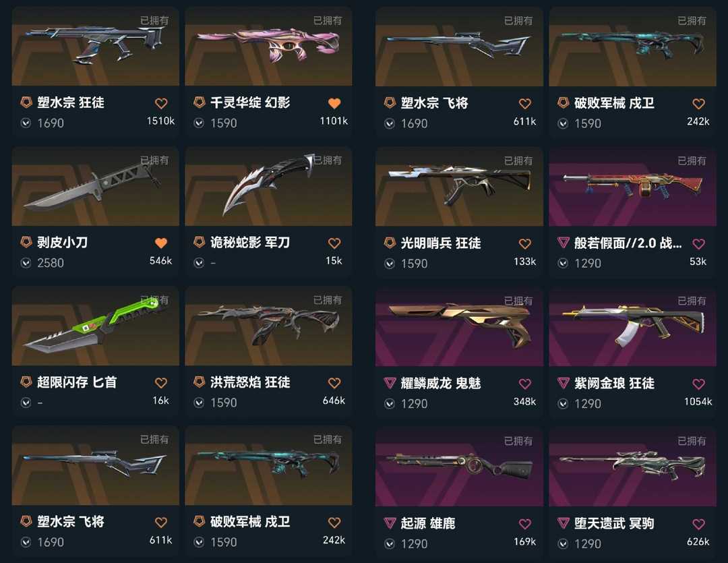
Task: Open the 千灵华绽 幻影 rifle thumbnail
Action: [268, 46]
